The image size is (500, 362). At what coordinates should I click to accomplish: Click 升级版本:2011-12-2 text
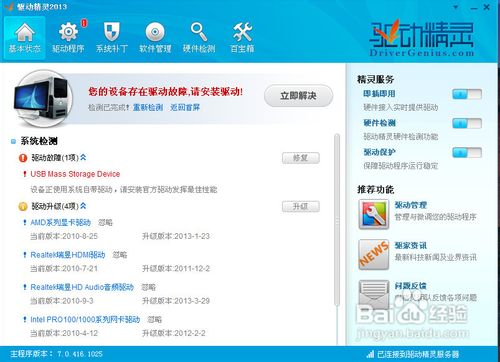[x=176, y=269]
